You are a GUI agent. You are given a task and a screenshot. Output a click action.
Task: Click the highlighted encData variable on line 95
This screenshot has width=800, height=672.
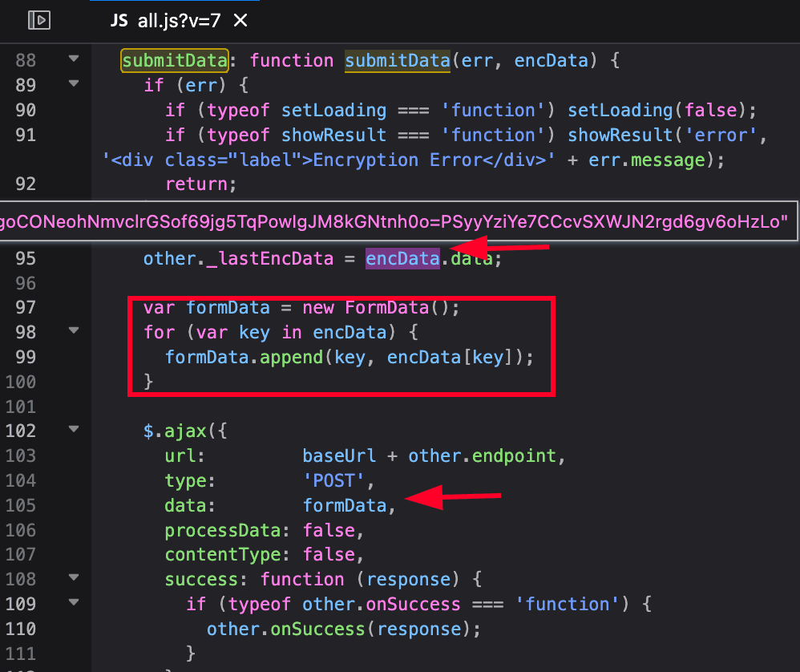(402, 258)
